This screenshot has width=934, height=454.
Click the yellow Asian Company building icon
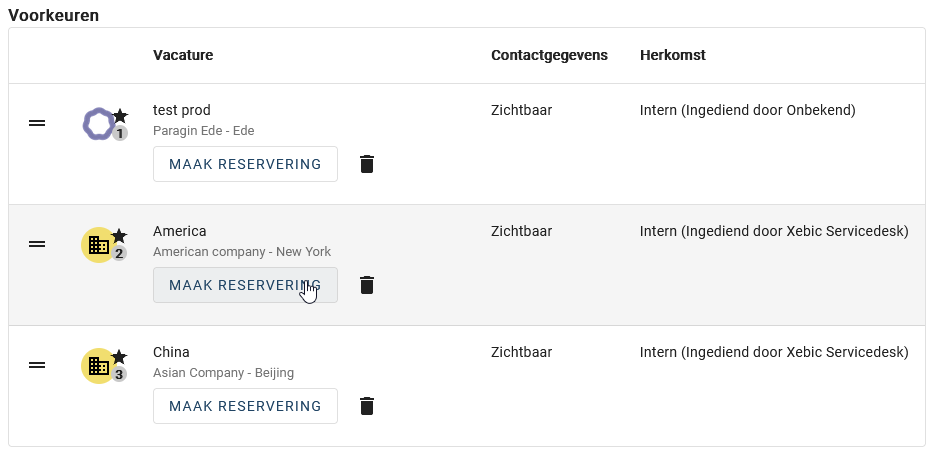click(98, 366)
